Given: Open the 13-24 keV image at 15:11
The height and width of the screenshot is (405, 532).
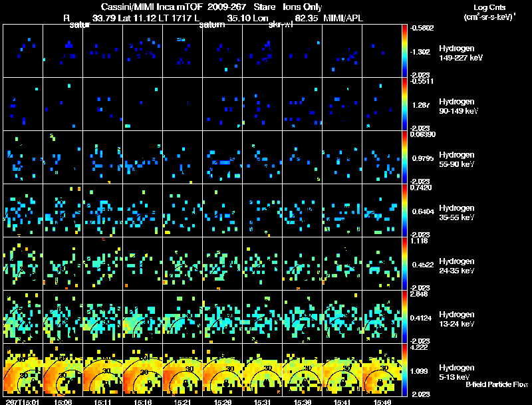Looking at the screenshot, I should click(x=103, y=317).
